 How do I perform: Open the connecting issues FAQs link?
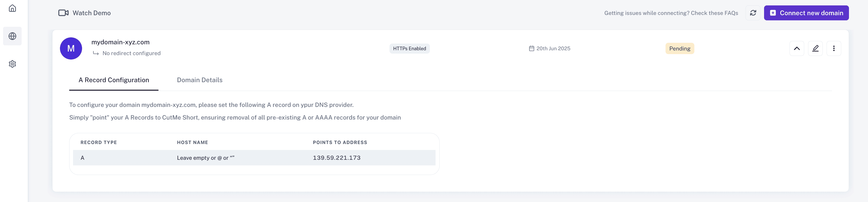[671, 13]
